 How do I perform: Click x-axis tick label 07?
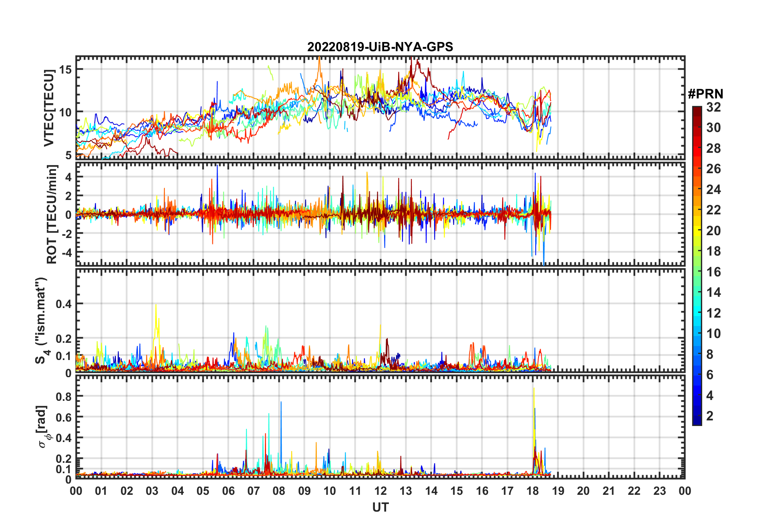click(x=254, y=491)
